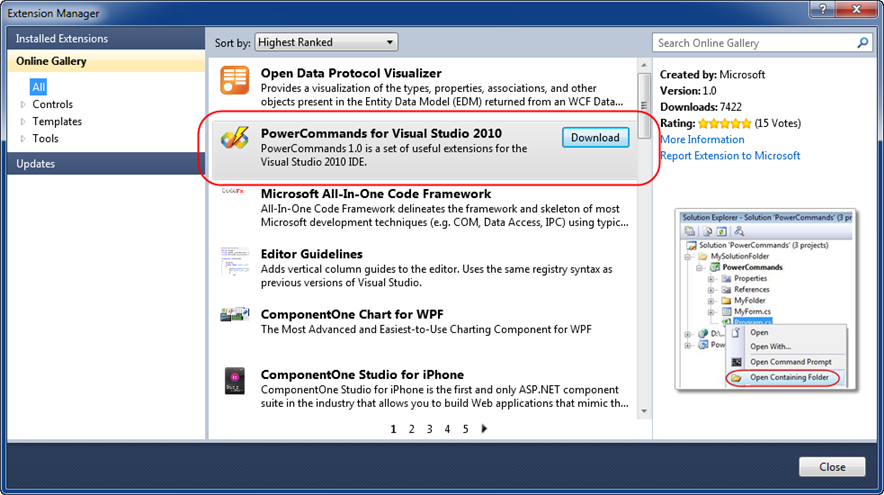Go to page 3
The image size is (884, 495).
430,429
